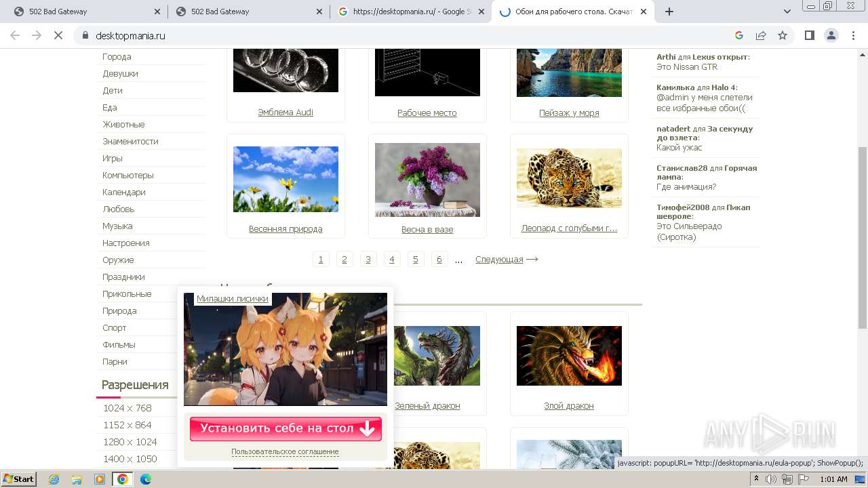Image resolution: width=868 pixels, height=488 pixels.
Task: Open Microsoft Edge taskbar icon
Action: [145, 479]
